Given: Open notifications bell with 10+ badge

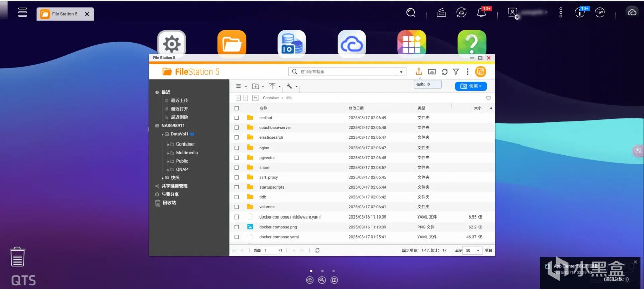Looking at the screenshot, I should (482, 13).
